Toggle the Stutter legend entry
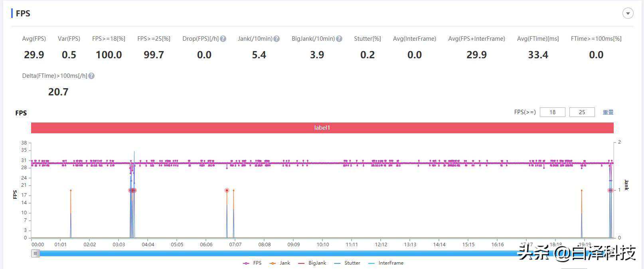The image size is (644, 269). tap(347, 263)
